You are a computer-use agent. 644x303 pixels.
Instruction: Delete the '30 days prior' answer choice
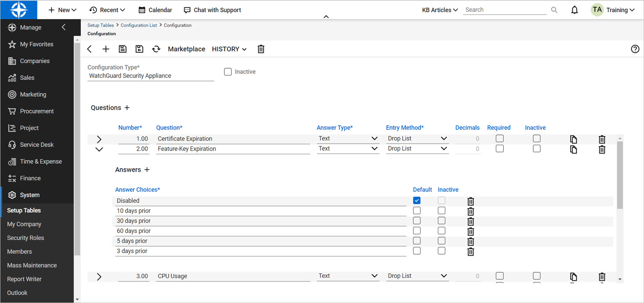pyautogui.click(x=470, y=221)
